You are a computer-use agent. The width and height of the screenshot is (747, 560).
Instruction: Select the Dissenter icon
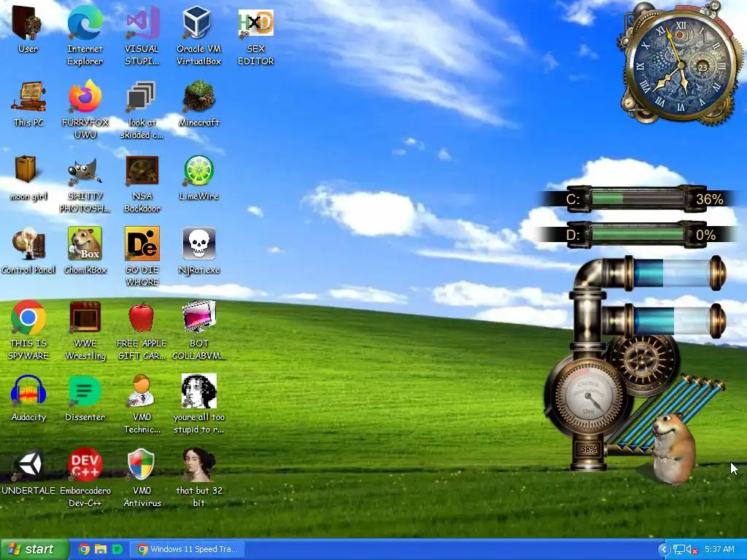[85, 392]
